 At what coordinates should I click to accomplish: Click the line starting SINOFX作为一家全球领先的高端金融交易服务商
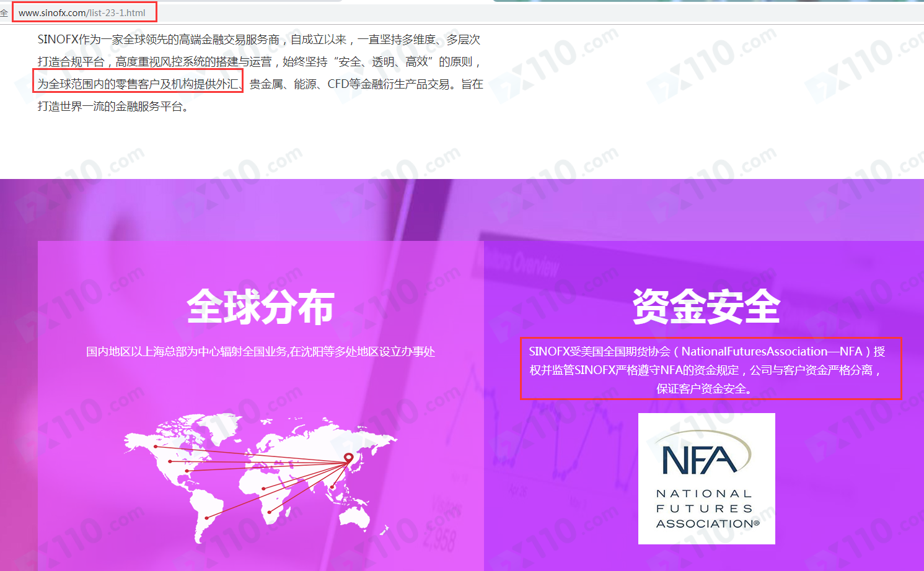click(259, 40)
